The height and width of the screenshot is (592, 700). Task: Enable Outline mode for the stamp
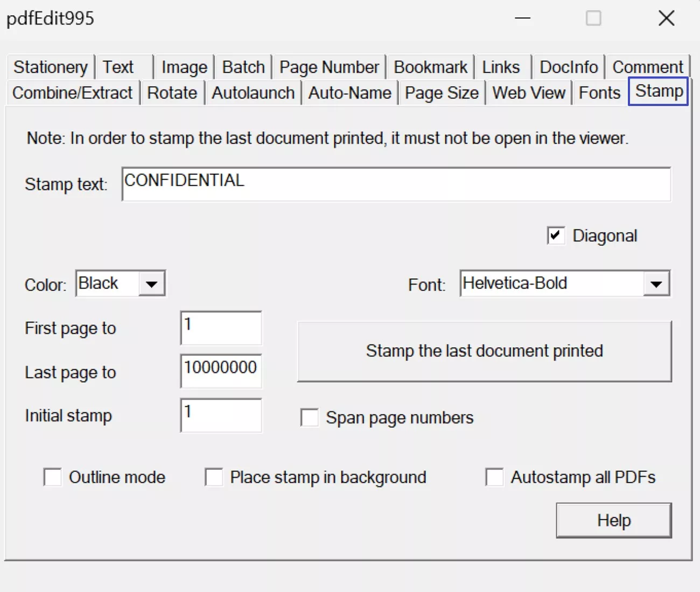pos(52,477)
